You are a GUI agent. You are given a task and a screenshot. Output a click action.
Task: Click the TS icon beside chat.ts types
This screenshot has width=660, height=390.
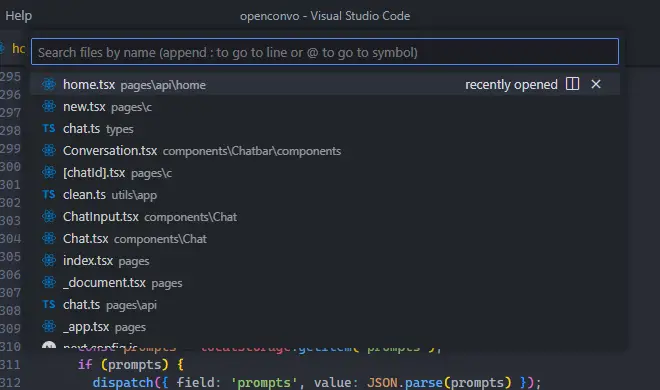point(49,128)
